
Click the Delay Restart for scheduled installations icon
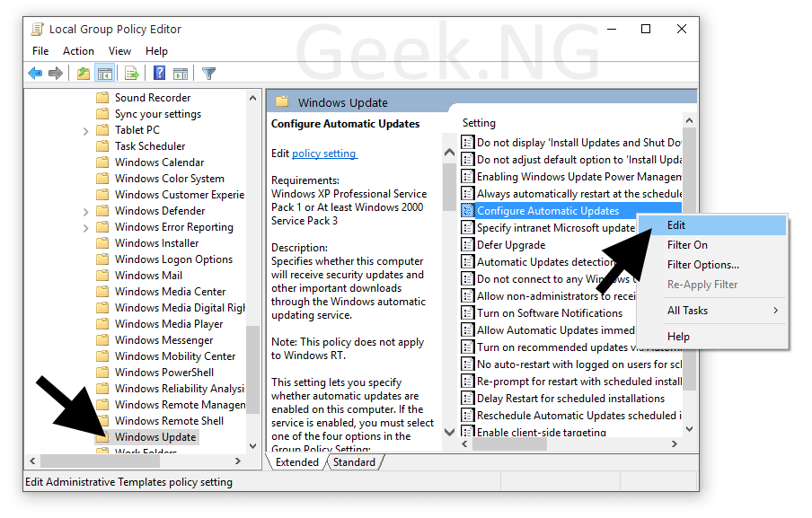point(468,399)
